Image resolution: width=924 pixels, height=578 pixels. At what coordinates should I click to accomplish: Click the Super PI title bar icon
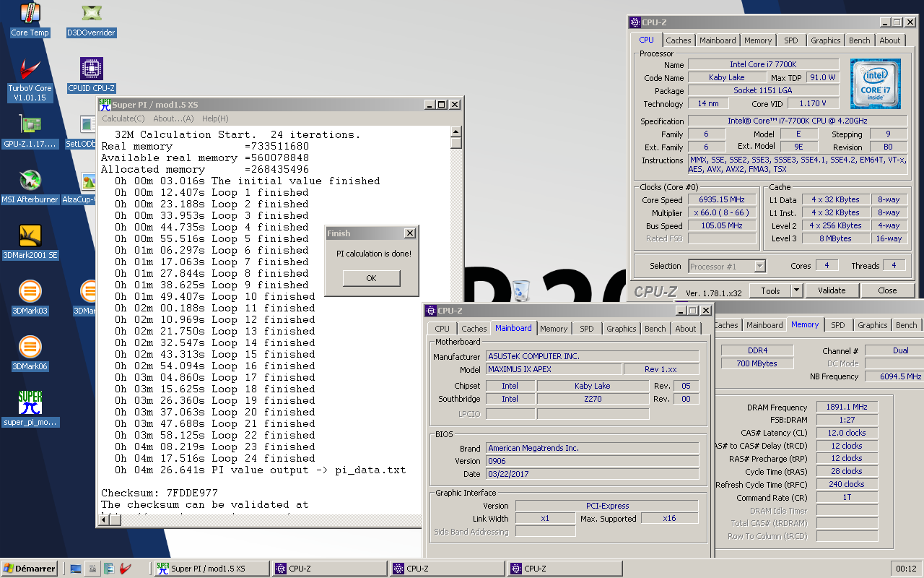tap(105, 105)
